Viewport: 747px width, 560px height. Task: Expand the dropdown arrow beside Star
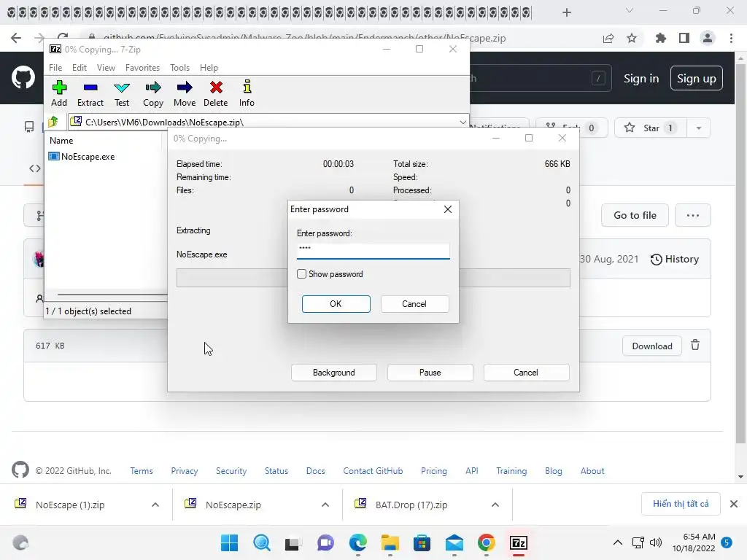click(699, 128)
